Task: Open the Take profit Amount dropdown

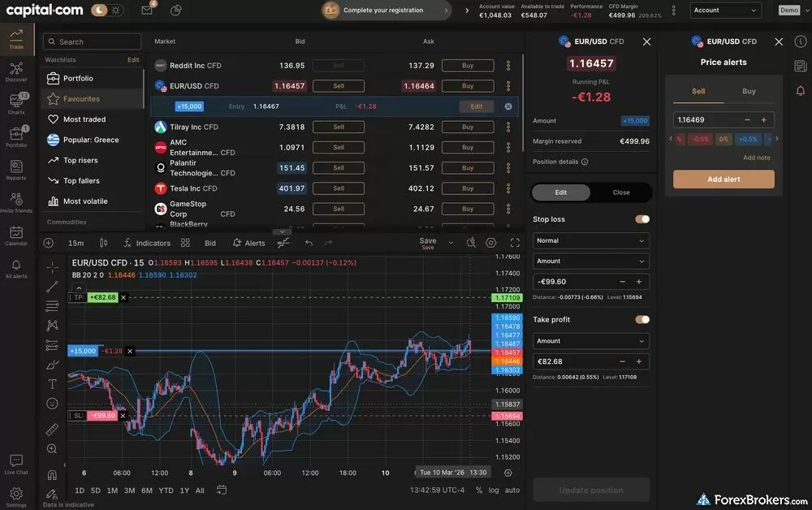Action: point(591,341)
